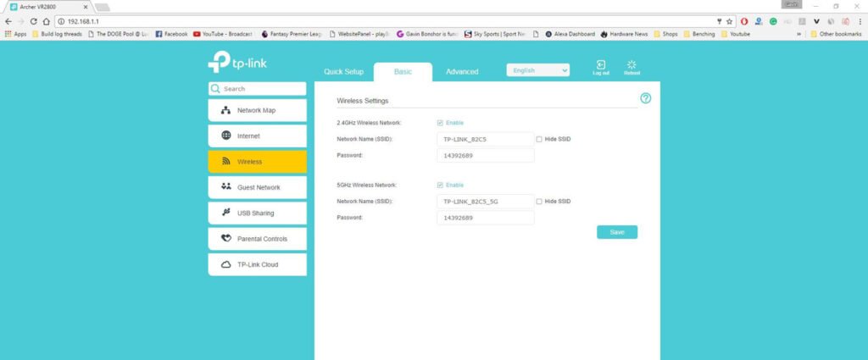Toggle the 2.4GHz wireless Enable checkbox
Image resolution: width=868 pixels, height=360 pixels.
[x=440, y=123]
